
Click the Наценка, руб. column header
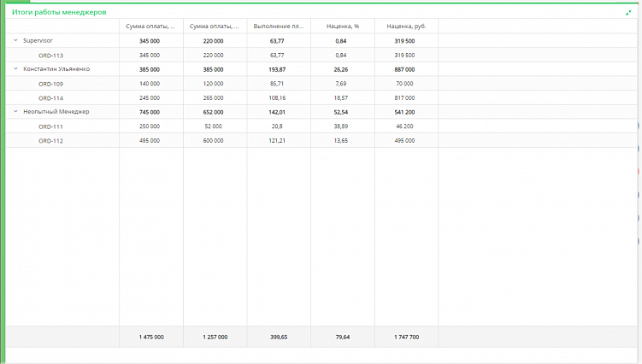click(405, 26)
